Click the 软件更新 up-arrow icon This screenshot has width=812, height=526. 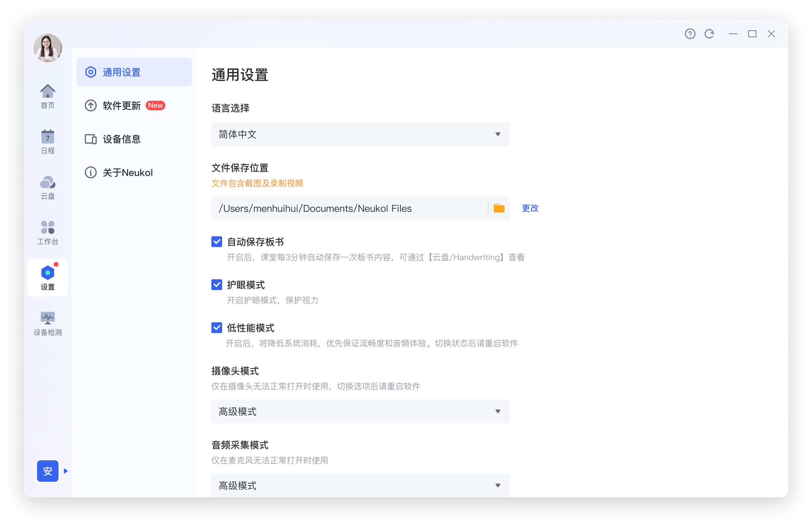tap(91, 105)
